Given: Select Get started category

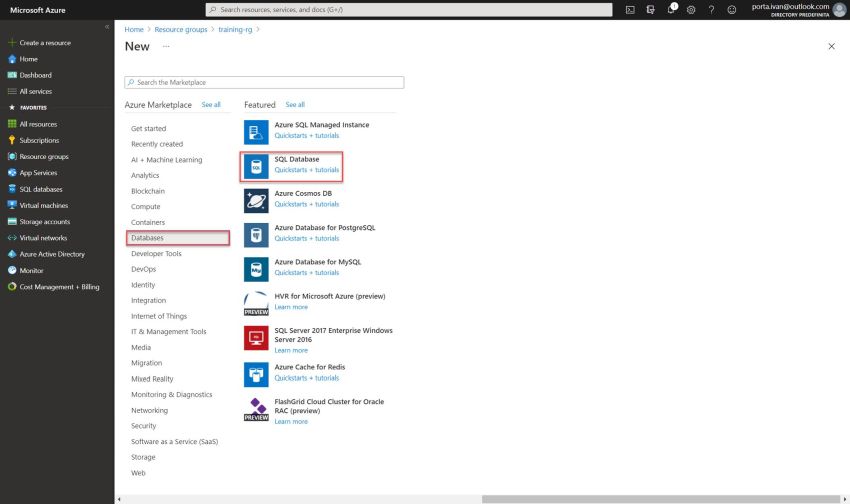Looking at the screenshot, I should pos(149,128).
